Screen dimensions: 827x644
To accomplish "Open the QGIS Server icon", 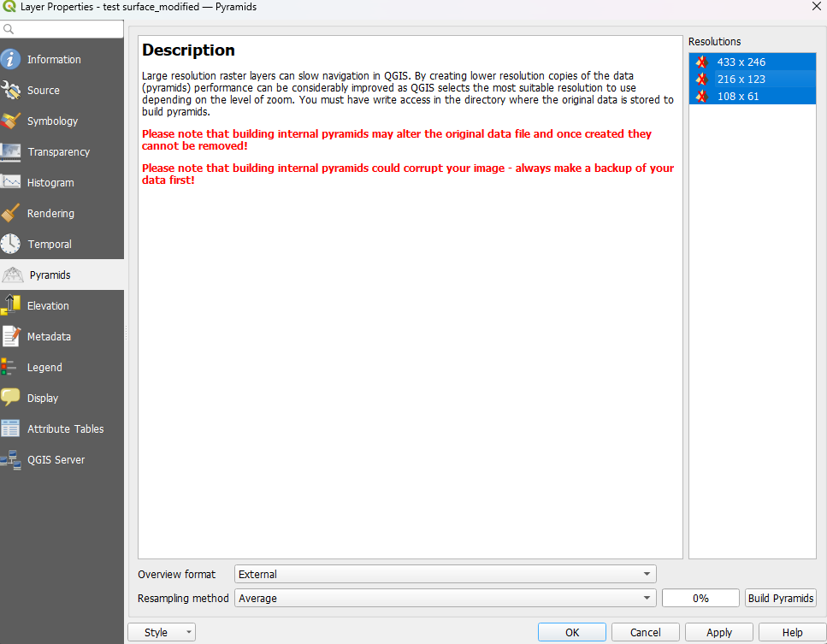I will (x=10, y=459).
